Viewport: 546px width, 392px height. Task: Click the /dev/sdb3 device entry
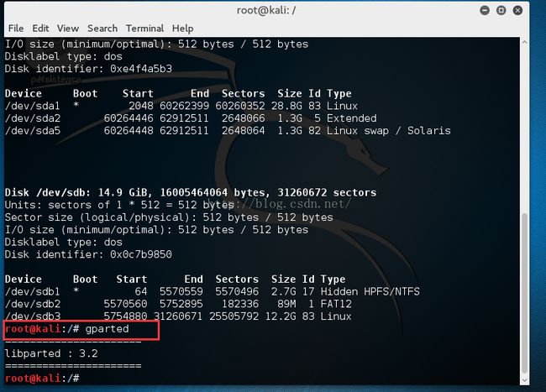click(x=33, y=316)
